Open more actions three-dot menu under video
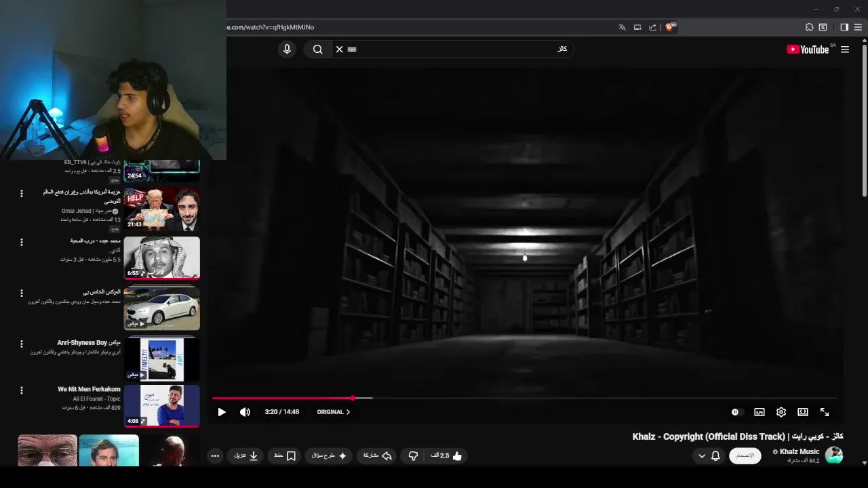Viewport: 868px width, 488px height. coord(215,456)
